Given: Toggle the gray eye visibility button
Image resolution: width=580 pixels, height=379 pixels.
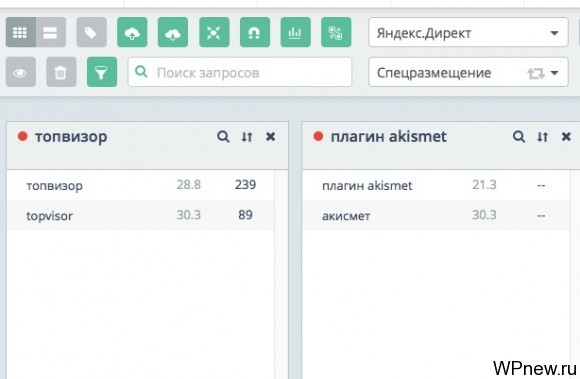Looking at the screenshot, I should [x=21, y=72].
